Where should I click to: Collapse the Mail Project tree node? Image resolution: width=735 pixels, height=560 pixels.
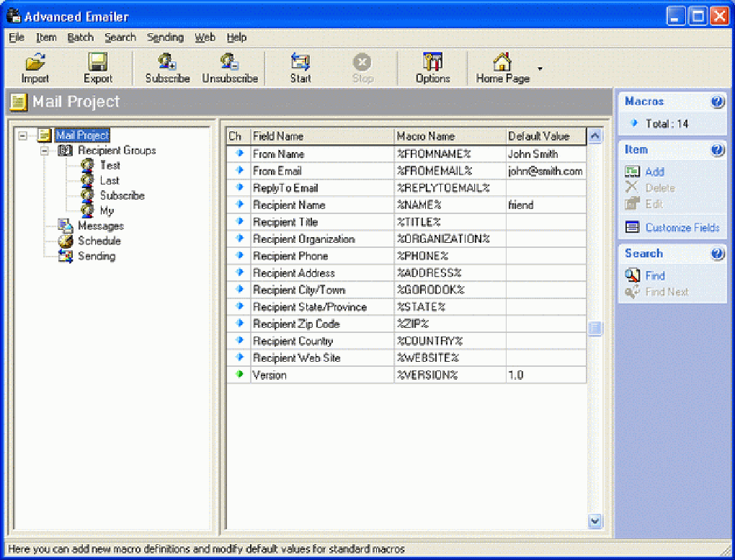pyautogui.click(x=22, y=135)
